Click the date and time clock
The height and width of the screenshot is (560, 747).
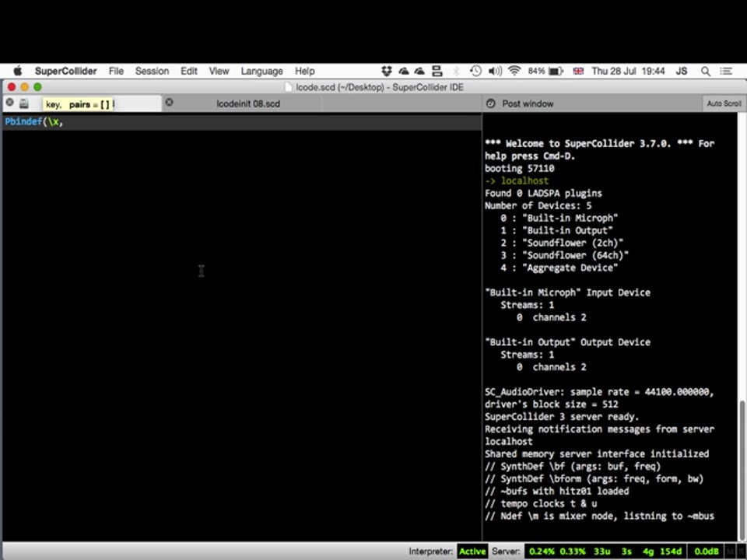(x=628, y=72)
